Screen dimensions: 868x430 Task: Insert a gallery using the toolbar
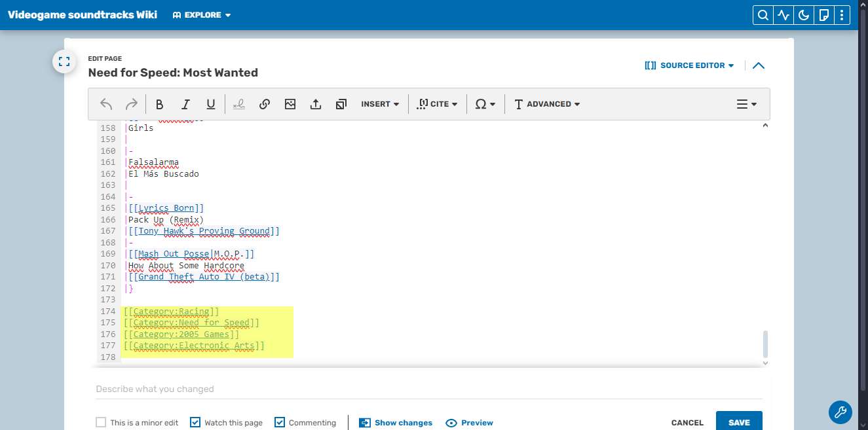click(341, 104)
